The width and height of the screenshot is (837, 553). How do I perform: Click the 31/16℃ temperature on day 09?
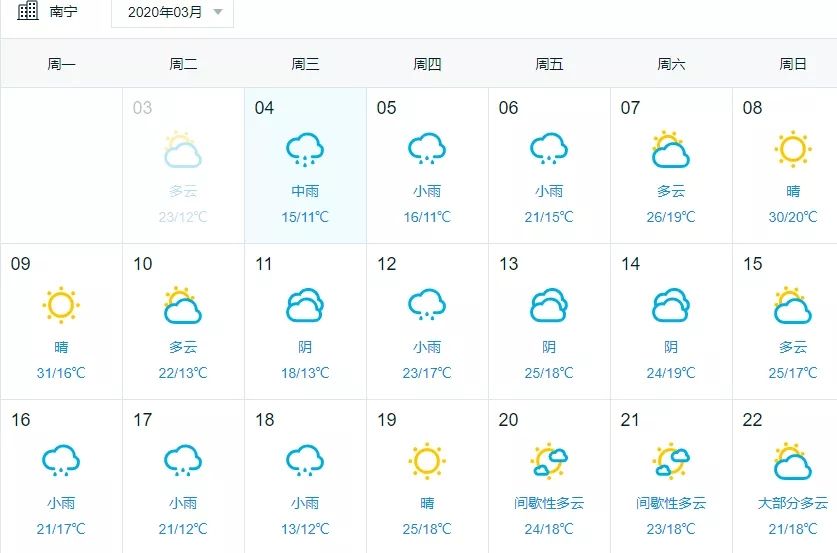click(61, 373)
